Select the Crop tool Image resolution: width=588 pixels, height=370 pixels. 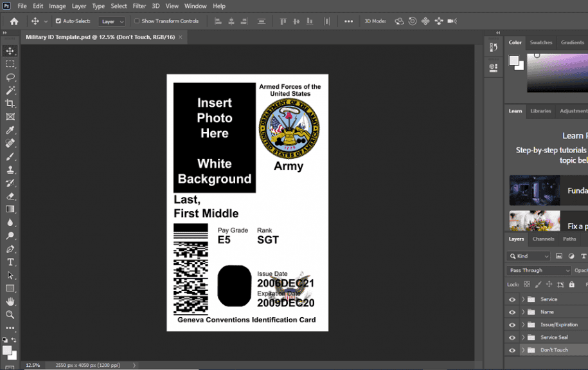(x=10, y=104)
